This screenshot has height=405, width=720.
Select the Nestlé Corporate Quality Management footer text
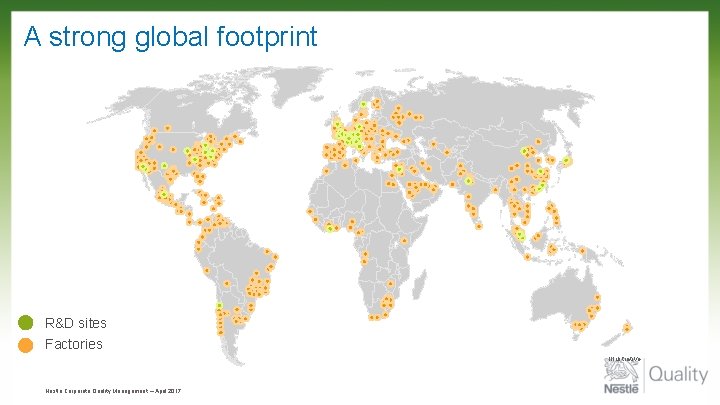point(113,391)
